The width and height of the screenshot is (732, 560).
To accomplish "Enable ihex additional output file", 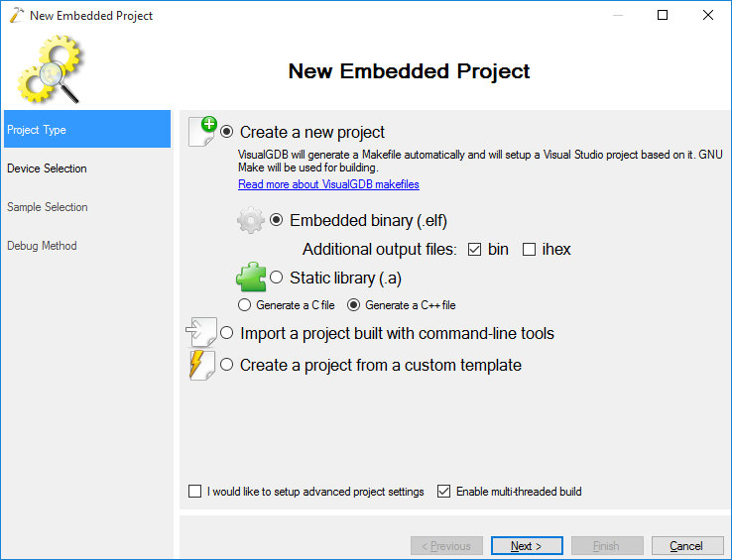I will click(529, 249).
